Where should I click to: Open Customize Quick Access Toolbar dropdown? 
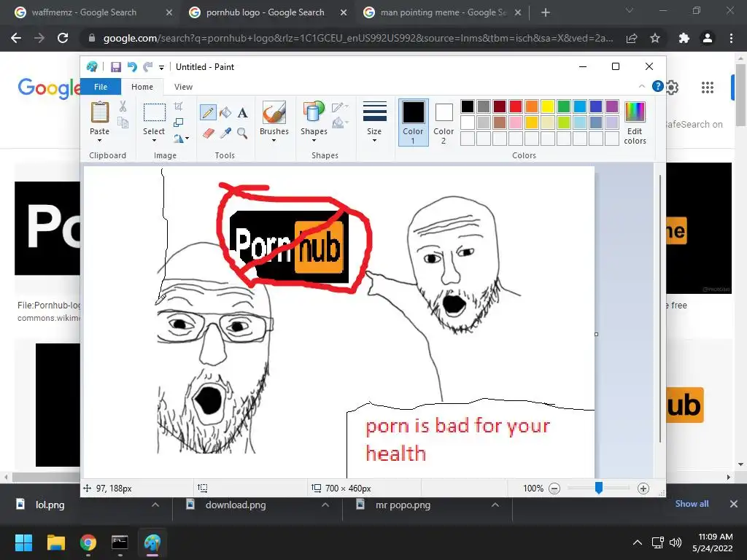tap(161, 68)
